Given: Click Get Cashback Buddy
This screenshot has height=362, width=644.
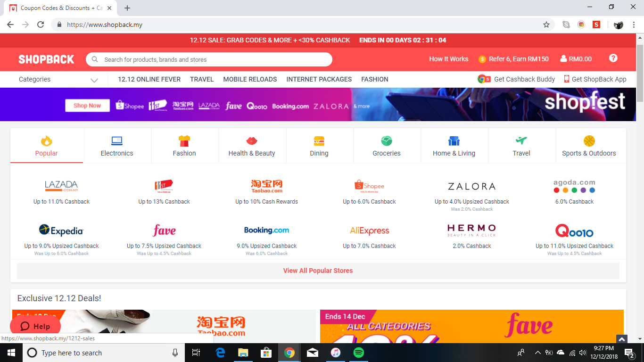Looking at the screenshot, I should (x=516, y=79).
